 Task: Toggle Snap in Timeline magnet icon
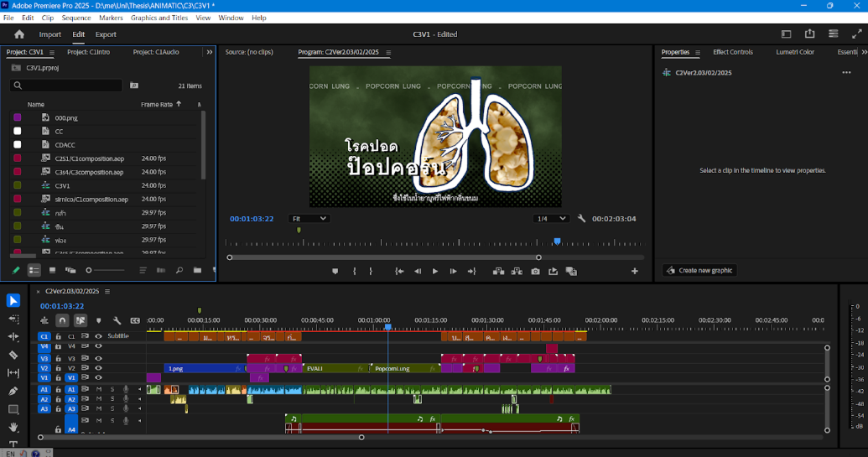pyautogui.click(x=62, y=320)
